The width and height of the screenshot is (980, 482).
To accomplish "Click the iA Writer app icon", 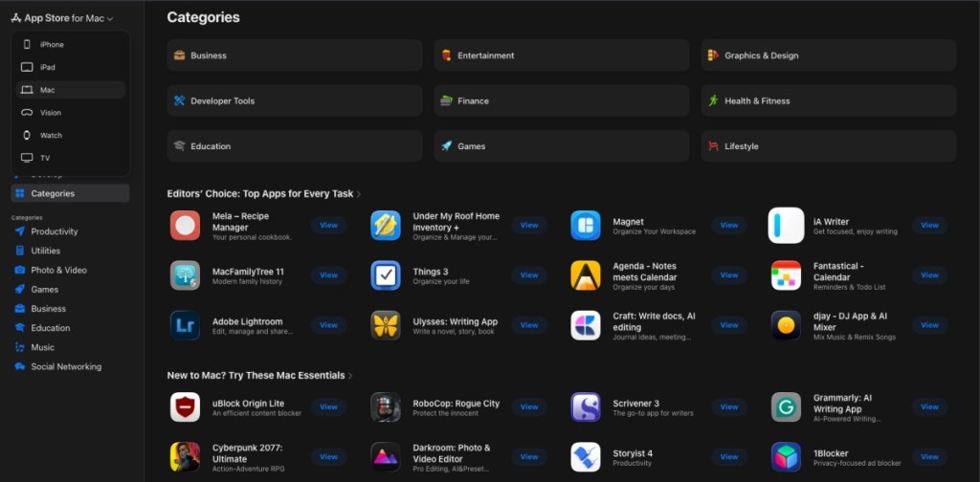I will pyautogui.click(x=787, y=226).
